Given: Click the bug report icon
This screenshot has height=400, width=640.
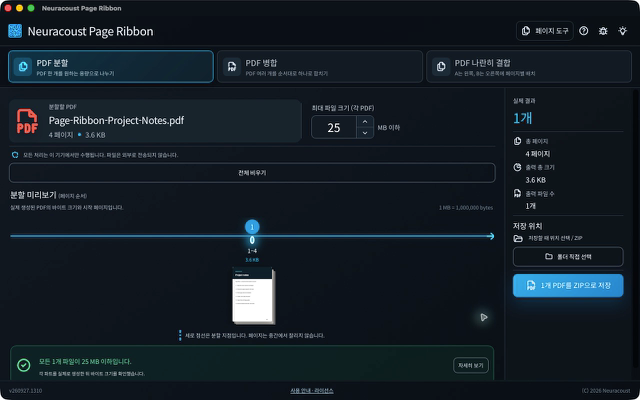Looking at the screenshot, I should pyautogui.click(x=603, y=31).
